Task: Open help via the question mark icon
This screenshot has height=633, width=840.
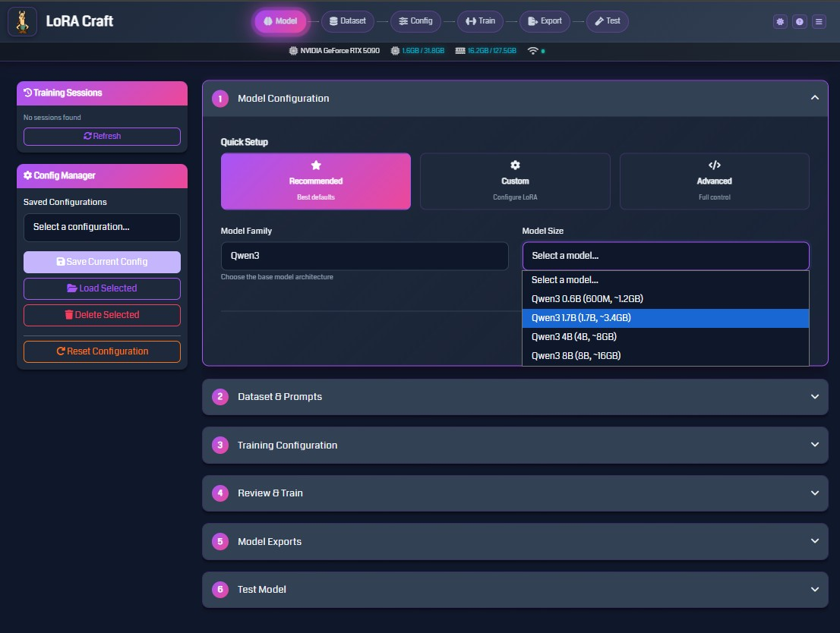Action: tap(799, 22)
